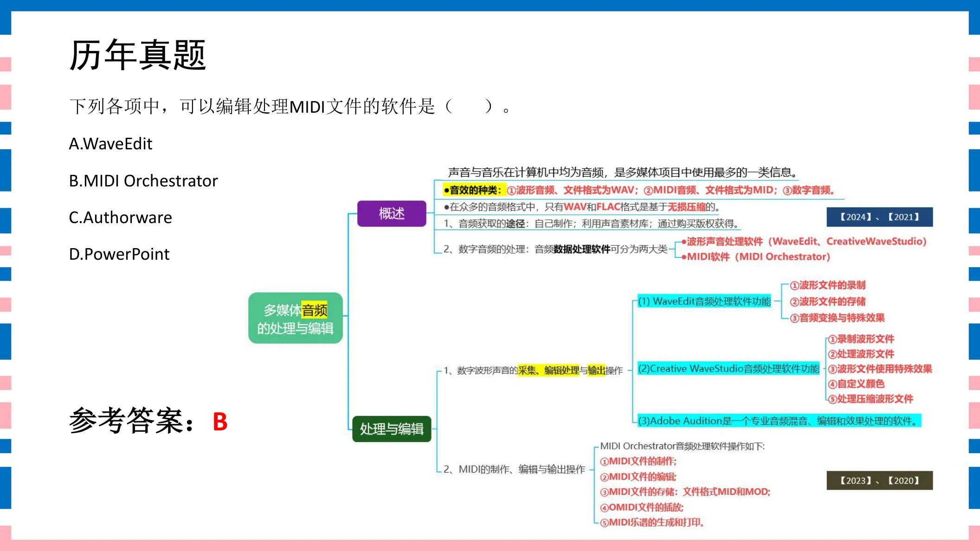Select answer option A.WaveEdit
Viewport: 980px width, 551px height.
(x=110, y=144)
